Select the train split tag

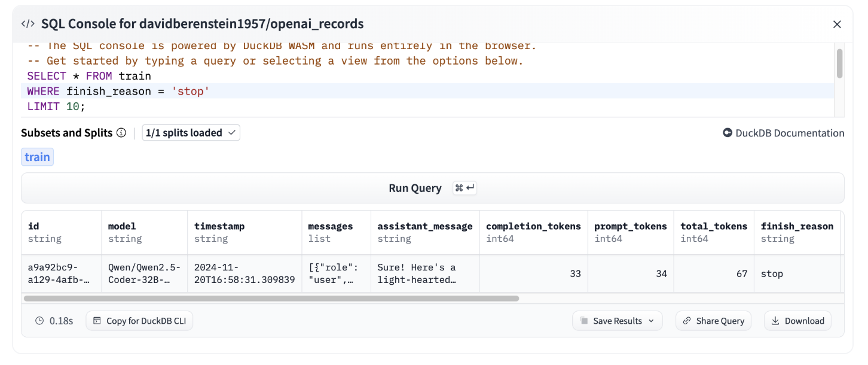pyautogui.click(x=37, y=157)
